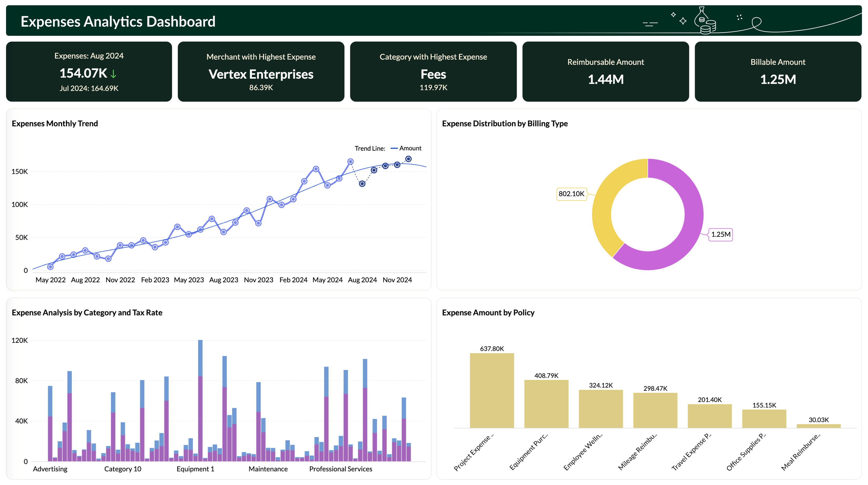Select the tallest stacked bar reaching 120K
The height and width of the screenshot is (485, 868).
[x=200, y=400]
